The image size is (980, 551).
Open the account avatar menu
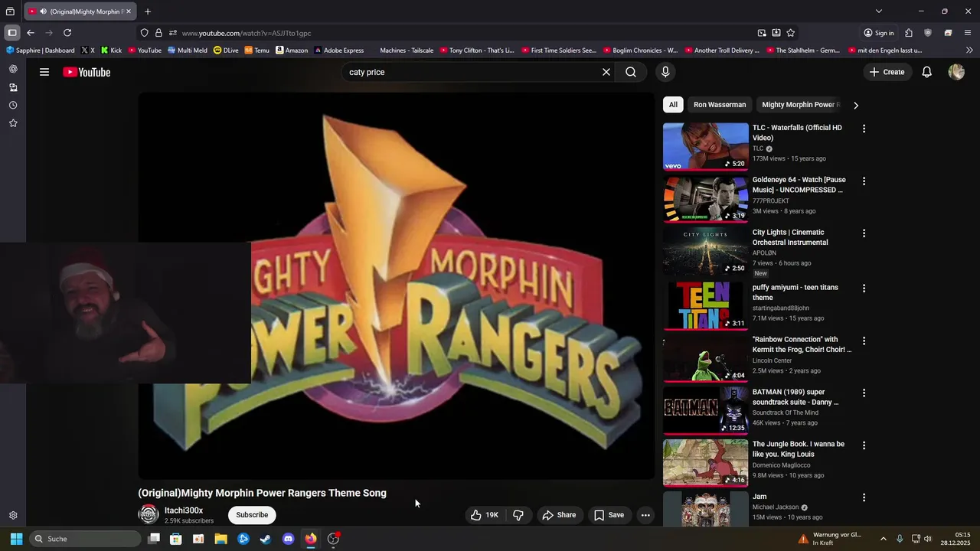tap(956, 72)
